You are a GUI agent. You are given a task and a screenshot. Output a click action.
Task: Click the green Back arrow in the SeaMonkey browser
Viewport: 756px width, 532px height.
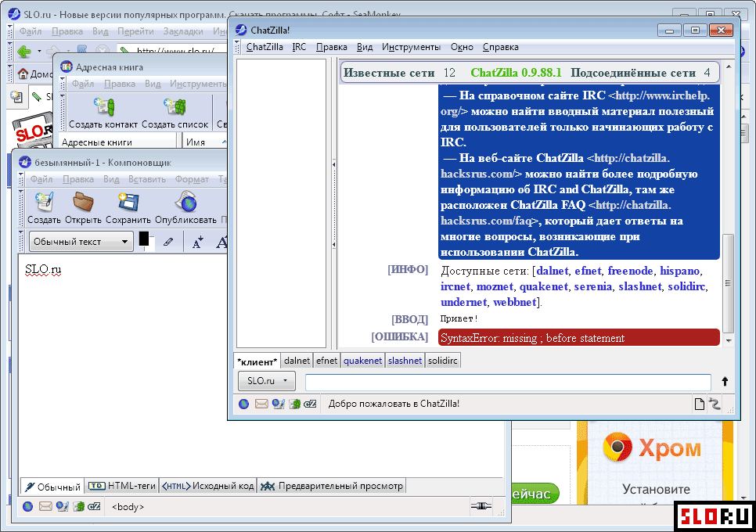click(x=24, y=51)
